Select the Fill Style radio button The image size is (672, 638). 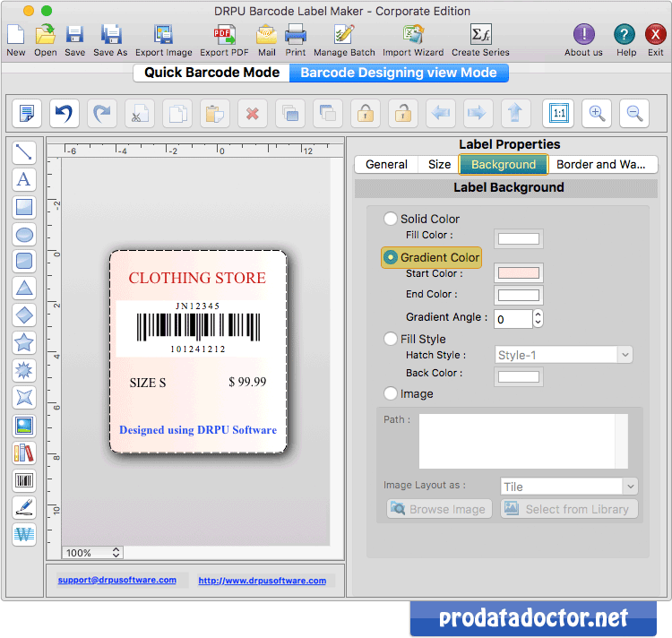tap(391, 339)
